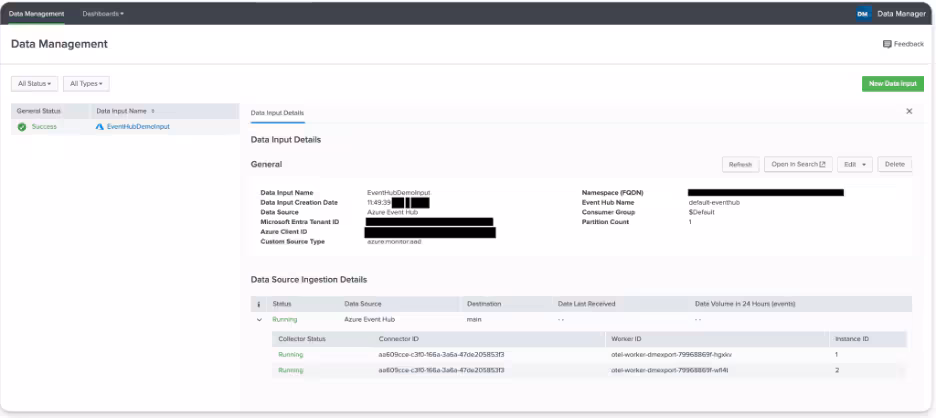Open the All Types filter dropdown
936x418 pixels.
(86, 84)
